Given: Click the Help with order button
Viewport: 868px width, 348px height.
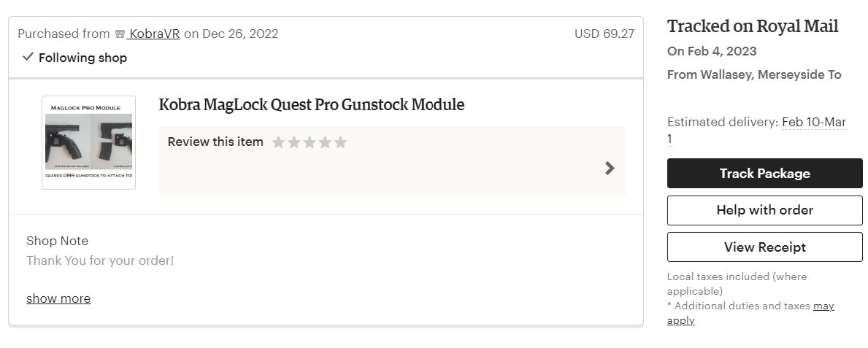Looking at the screenshot, I should tap(764, 210).
